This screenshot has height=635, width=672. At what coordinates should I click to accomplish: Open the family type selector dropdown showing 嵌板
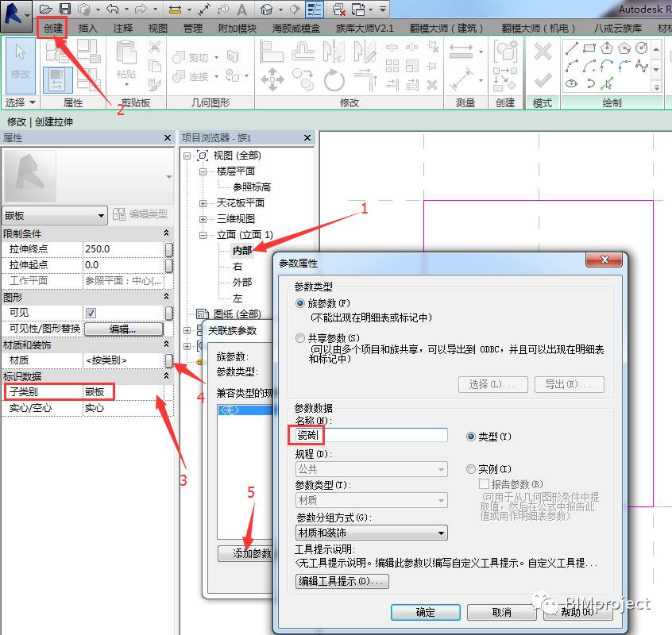(x=55, y=215)
